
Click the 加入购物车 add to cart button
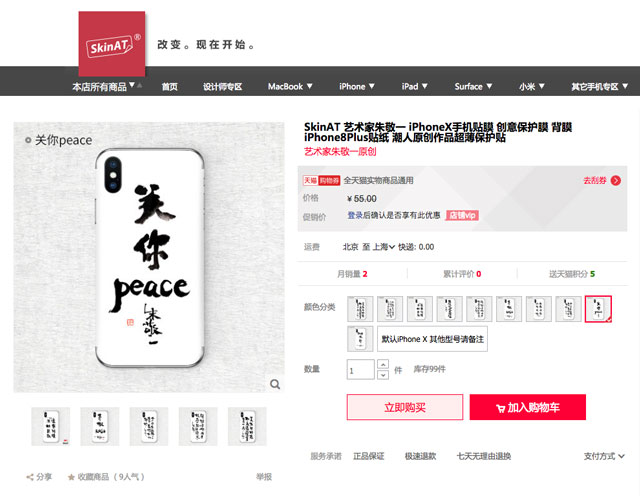[528, 407]
